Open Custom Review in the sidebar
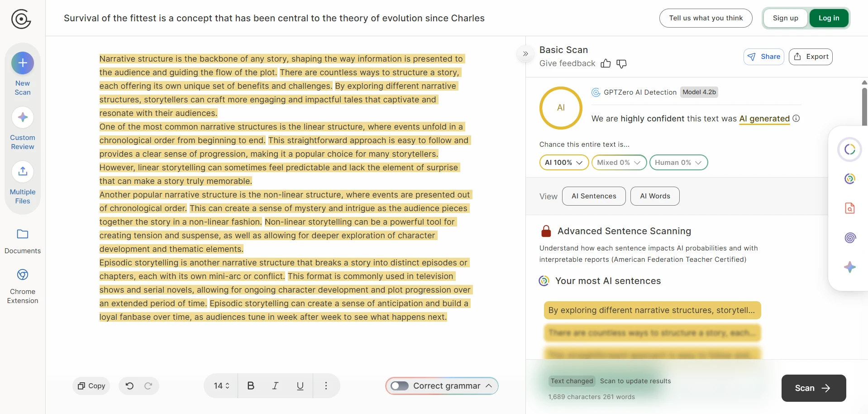The height and width of the screenshot is (414, 868). [23, 129]
